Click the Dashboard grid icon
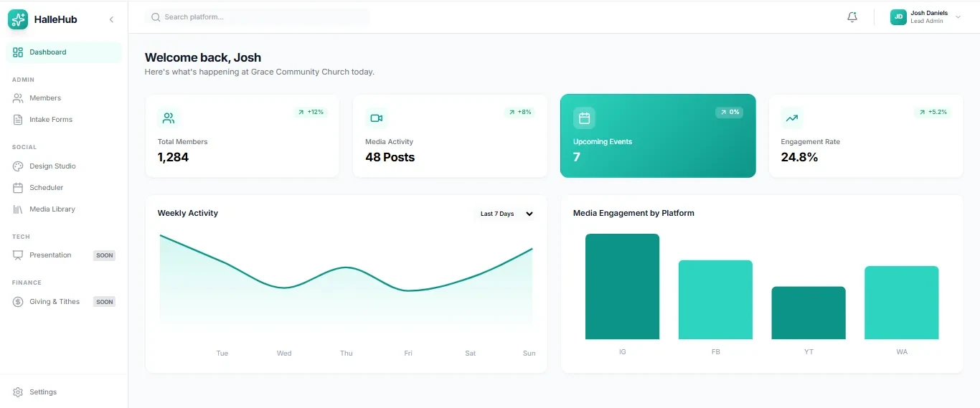980x408 pixels. click(18, 52)
